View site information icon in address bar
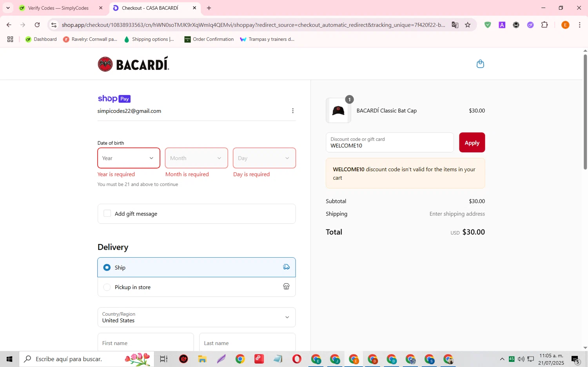588x367 pixels. pos(54,25)
